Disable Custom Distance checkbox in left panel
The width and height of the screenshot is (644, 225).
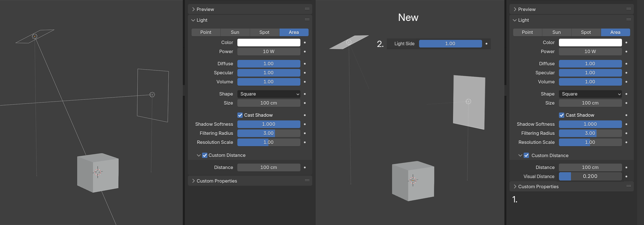point(205,155)
